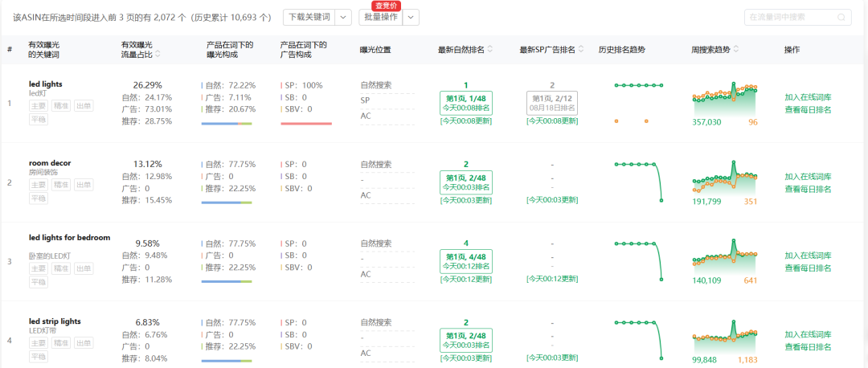Click historical rank trend chart for led lights for bedroom
The image size is (868, 368).
point(638,261)
